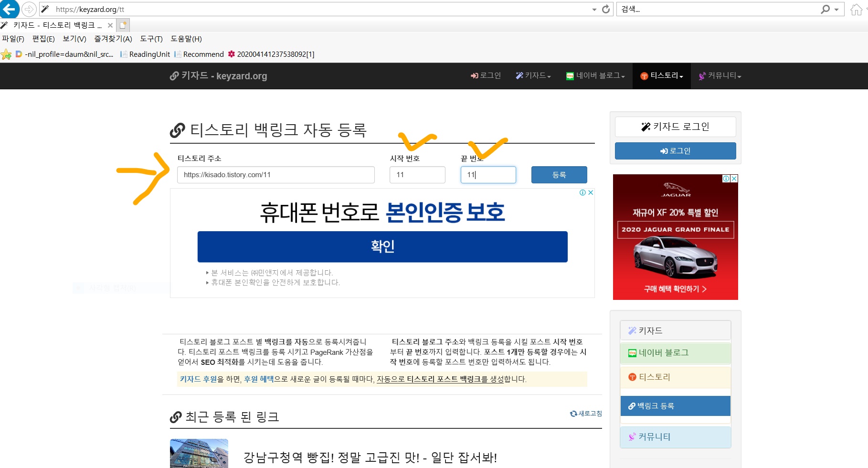Select 네이버 블로그 in the sidebar menu
The image size is (868, 468).
[x=675, y=353]
